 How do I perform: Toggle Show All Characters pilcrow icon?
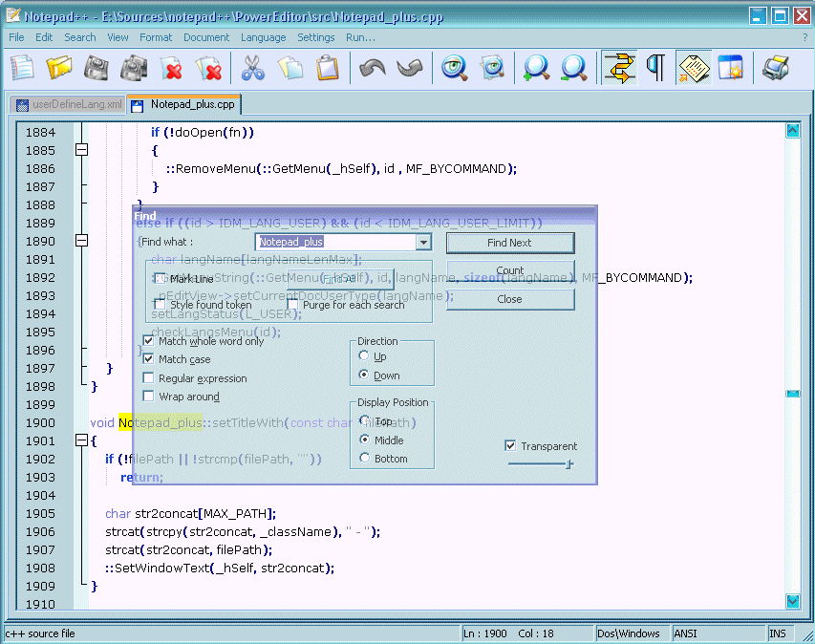[x=656, y=68]
